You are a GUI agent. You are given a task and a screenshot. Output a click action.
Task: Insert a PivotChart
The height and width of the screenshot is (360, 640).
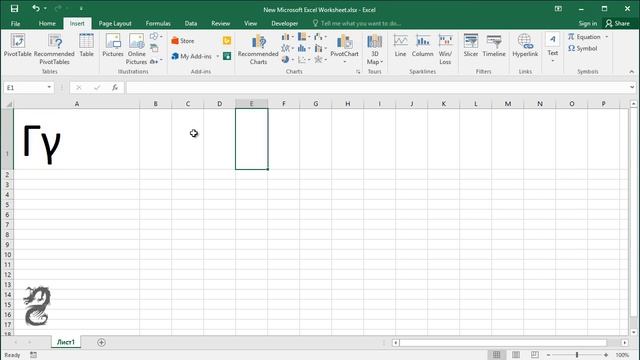(344, 49)
